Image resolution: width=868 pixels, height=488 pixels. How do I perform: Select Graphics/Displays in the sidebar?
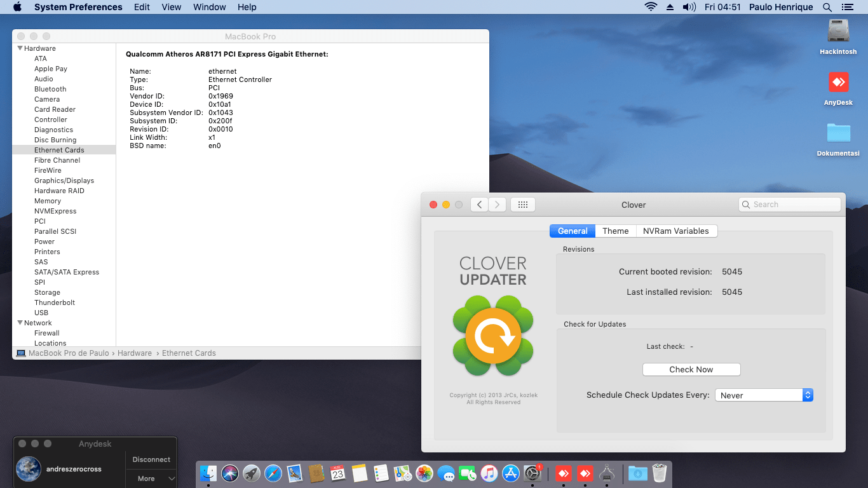coord(64,180)
